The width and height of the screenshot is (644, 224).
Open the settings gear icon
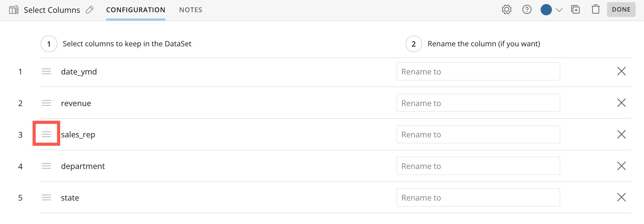[x=506, y=10]
